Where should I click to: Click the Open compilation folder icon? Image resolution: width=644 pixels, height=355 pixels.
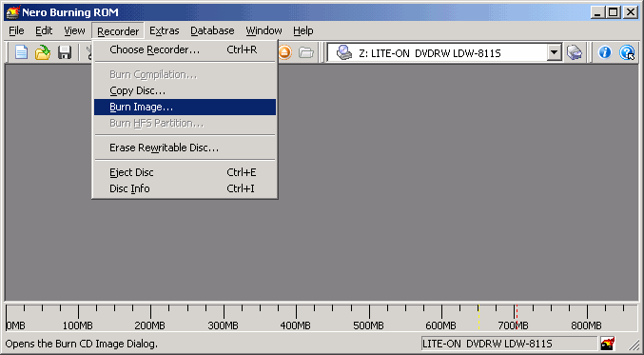pos(42,52)
